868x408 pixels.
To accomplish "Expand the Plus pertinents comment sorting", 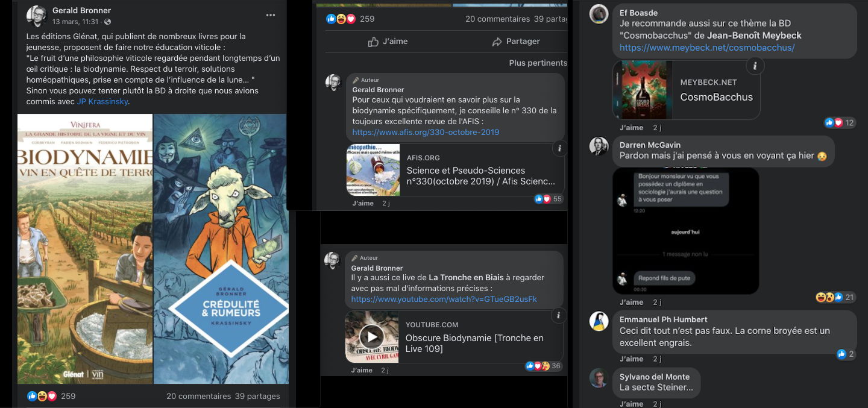I will point(538,63).
